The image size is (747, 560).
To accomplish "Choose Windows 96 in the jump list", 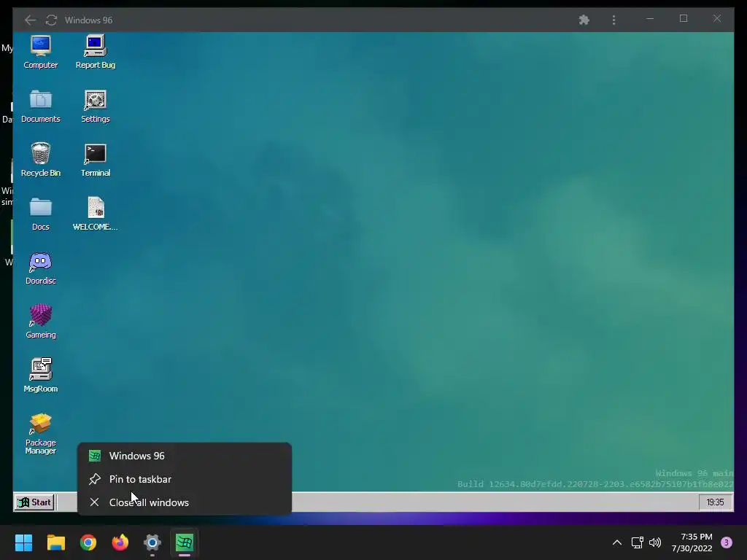I will (x=185, y=456).
